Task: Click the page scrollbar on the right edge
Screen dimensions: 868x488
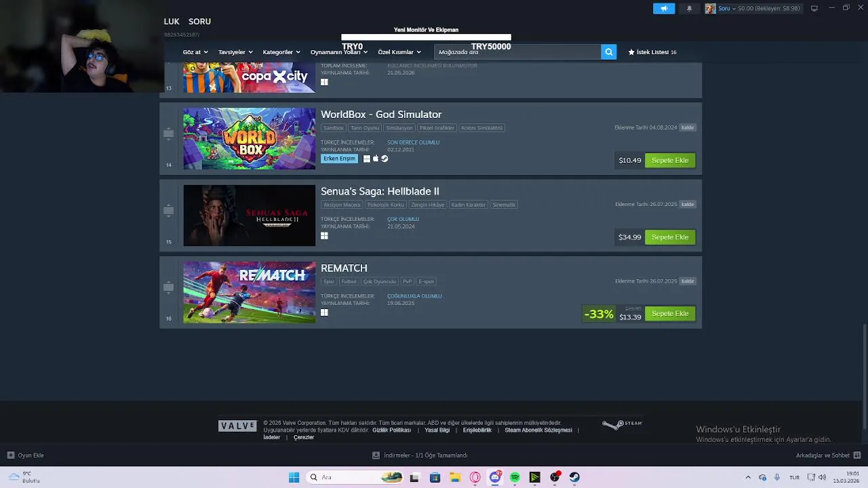Action: click(x=864, y=376)
